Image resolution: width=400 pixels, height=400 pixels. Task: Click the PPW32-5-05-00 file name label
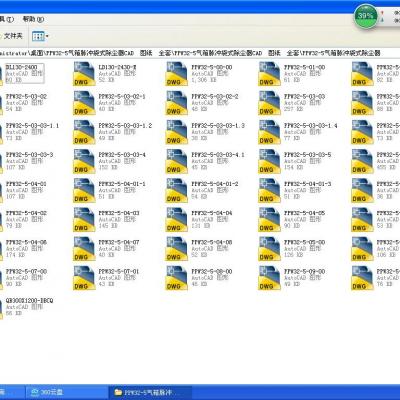coord(304,242)
